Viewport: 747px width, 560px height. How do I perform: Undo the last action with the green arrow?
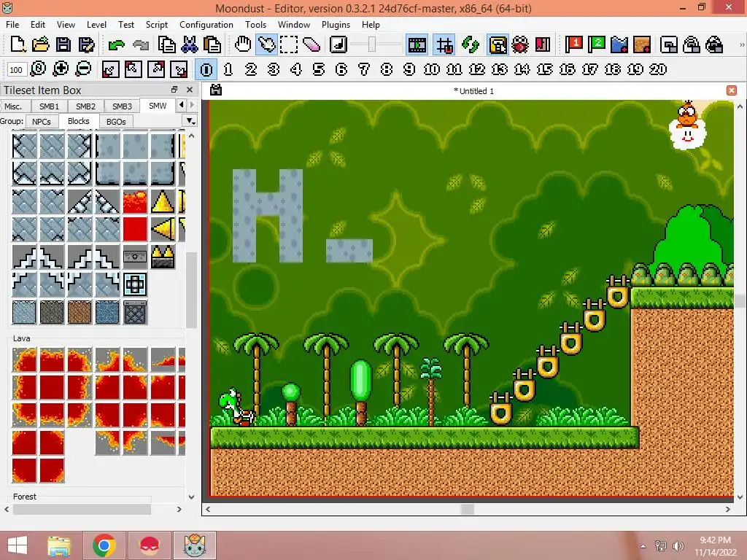tap(116, 44)
